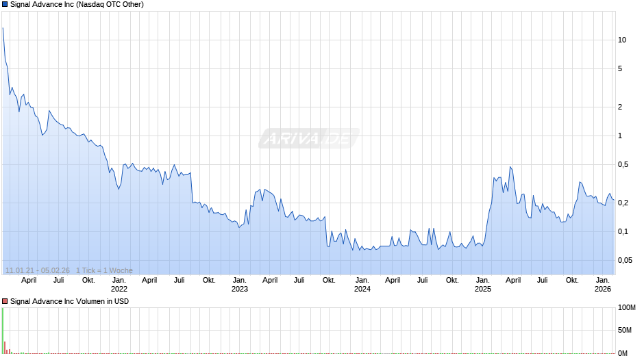This screenshot has height=360, width=644.
Task: Click the first 'April' axis label in 2021
Action: pyautogui.click(x=29, y=280)
